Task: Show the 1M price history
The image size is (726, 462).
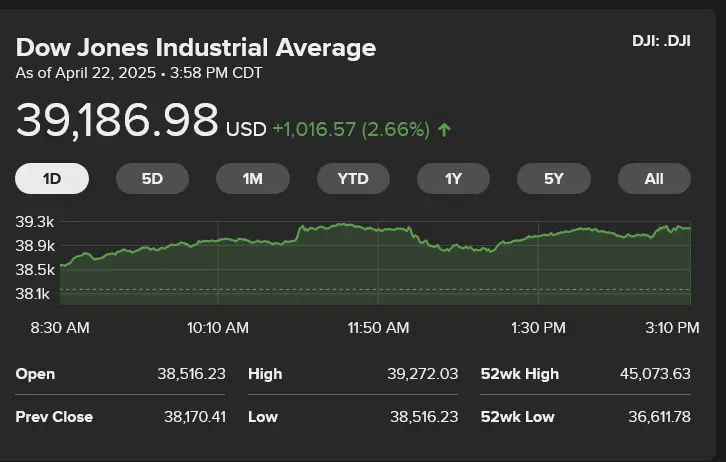Action: tap(253, 179)
